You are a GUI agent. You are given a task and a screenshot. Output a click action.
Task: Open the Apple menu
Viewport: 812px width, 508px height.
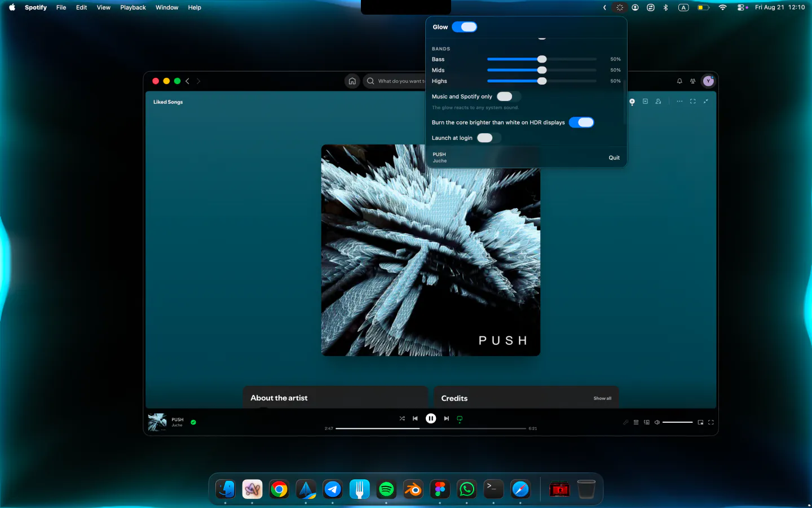[12, 7]
